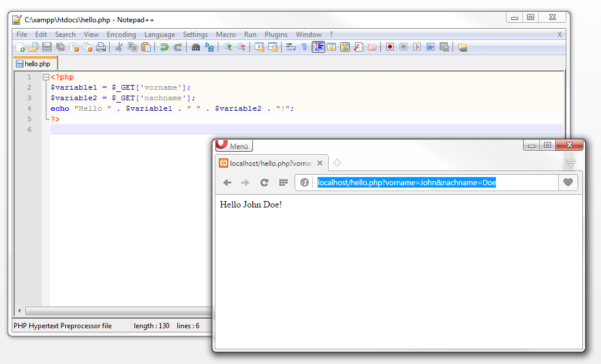Cut selection with the scissors icon
This screenshot has width=601, height=364.
point(119,47)
